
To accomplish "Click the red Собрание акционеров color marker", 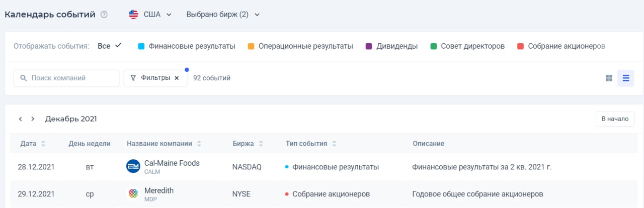I will [520, 46].
